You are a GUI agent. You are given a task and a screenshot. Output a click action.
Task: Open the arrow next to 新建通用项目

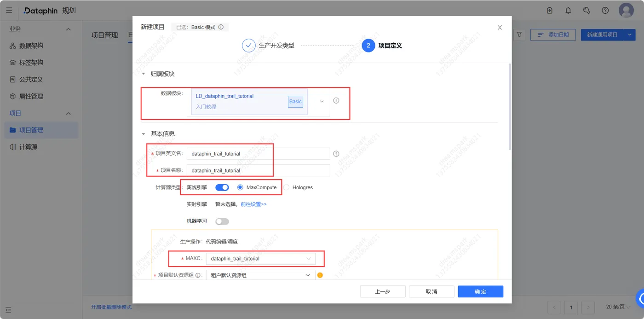pos(630,35)
